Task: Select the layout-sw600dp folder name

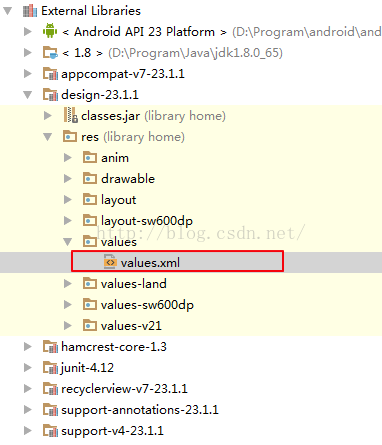Action: click(x=147, y=221)
